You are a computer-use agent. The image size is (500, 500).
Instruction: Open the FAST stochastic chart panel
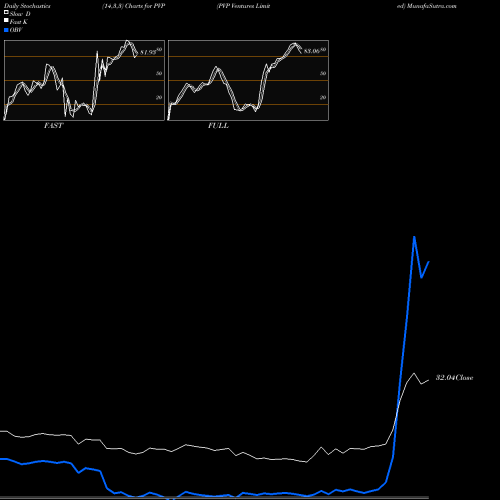pyautogui.click(x=84, y=80)
